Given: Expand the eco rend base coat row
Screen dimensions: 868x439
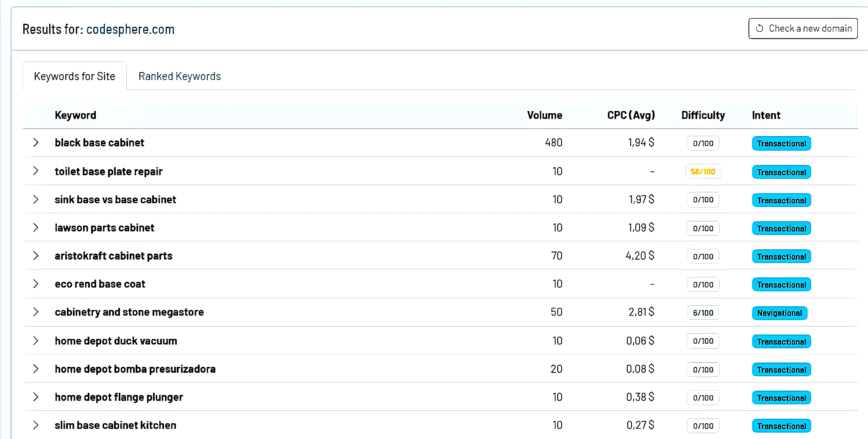Looking at the screenshot, I should point(36,284).
